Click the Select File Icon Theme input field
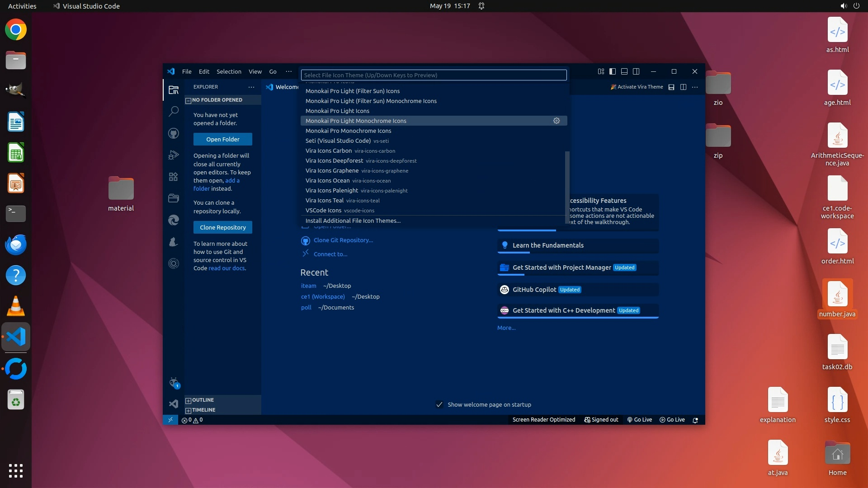This screenshot has height=488, width=868. pyautogui.click(x=434, y=75)
